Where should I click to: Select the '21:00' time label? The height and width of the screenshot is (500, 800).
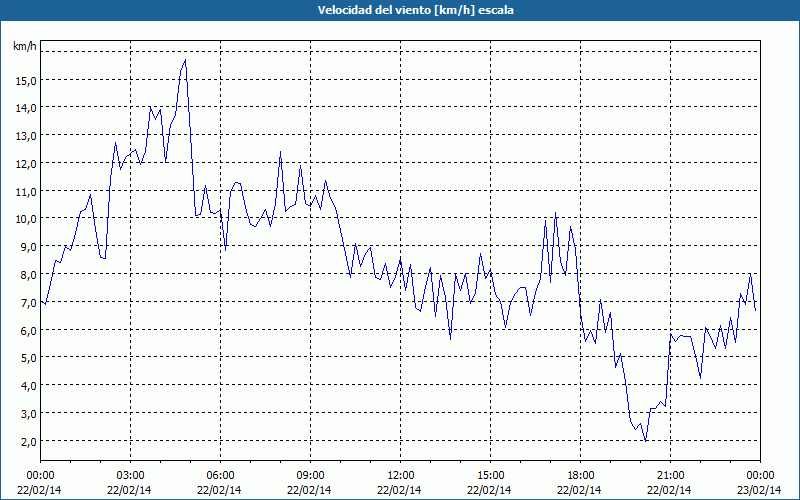click(670, 476)
